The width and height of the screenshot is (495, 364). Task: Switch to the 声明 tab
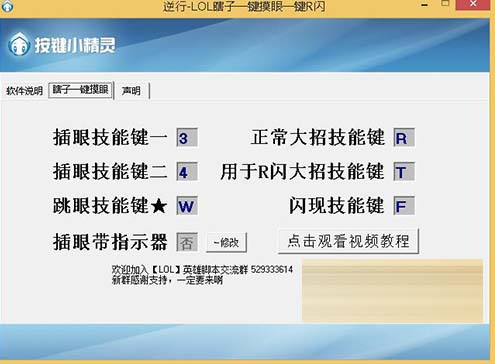131,90
